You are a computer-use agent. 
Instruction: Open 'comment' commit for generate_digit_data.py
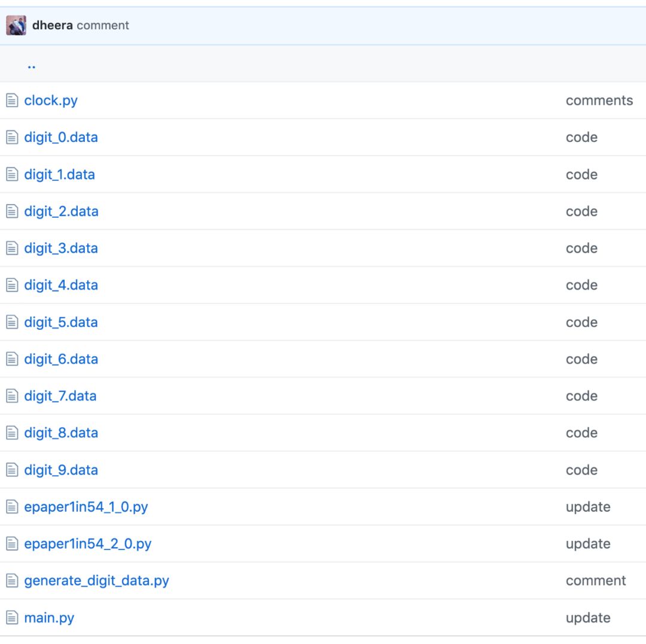[596, 581]
